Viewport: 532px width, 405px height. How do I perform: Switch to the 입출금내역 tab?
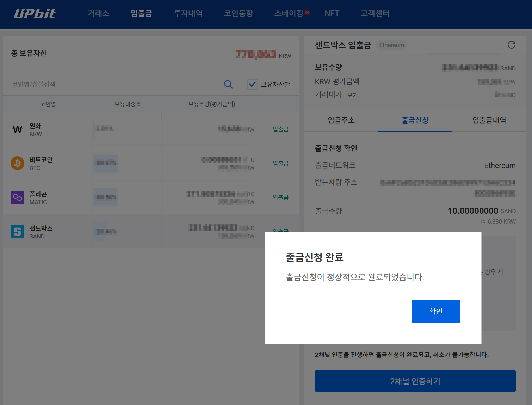[x=489, y=120]
